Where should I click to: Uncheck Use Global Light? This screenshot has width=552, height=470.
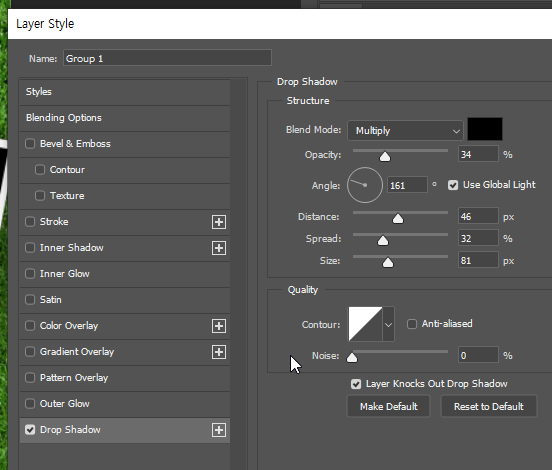tap(453, 185)
